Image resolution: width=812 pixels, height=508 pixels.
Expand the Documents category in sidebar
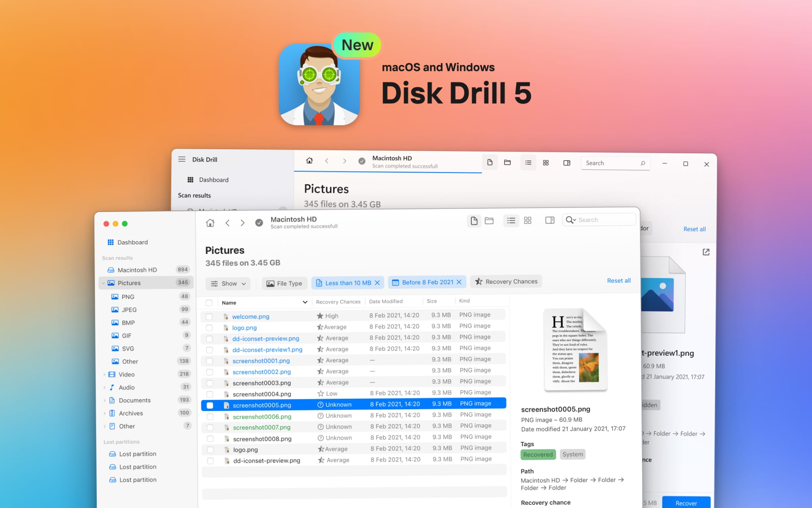pyautogui.click(x=104, y=400)
